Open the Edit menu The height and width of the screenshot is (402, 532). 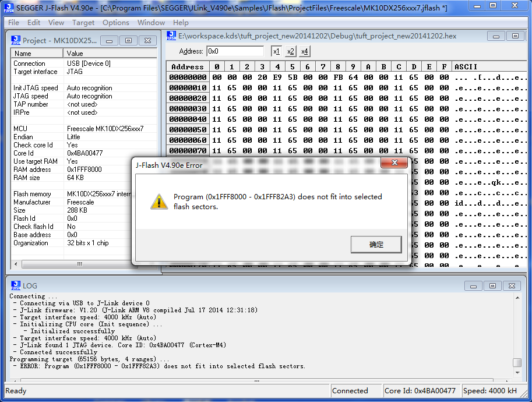34,22
